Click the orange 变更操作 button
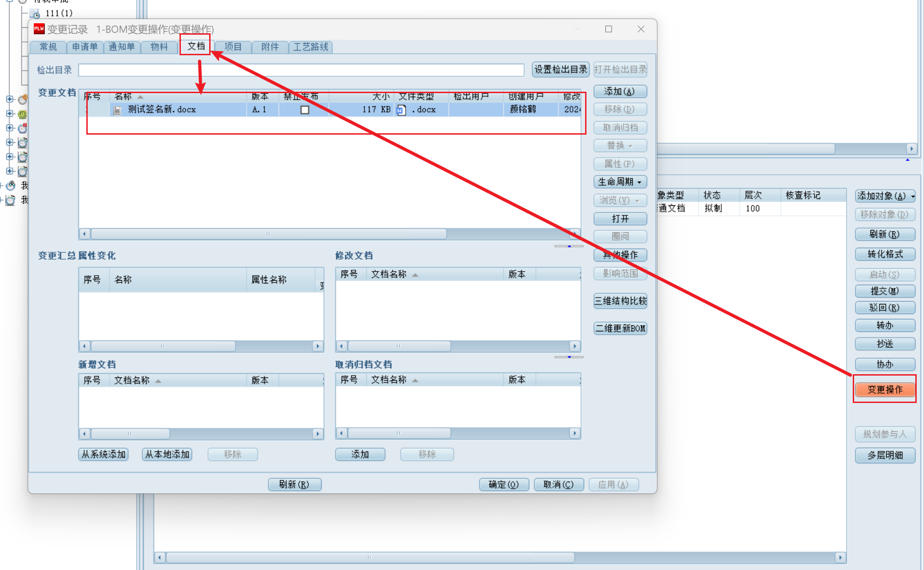This screenshot has width=924, height=570. 885,390
